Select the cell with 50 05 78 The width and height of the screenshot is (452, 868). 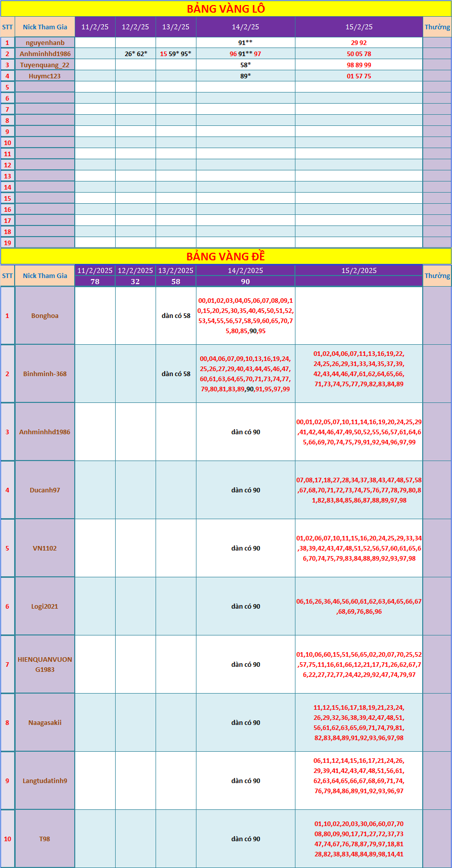click(359, 54)
